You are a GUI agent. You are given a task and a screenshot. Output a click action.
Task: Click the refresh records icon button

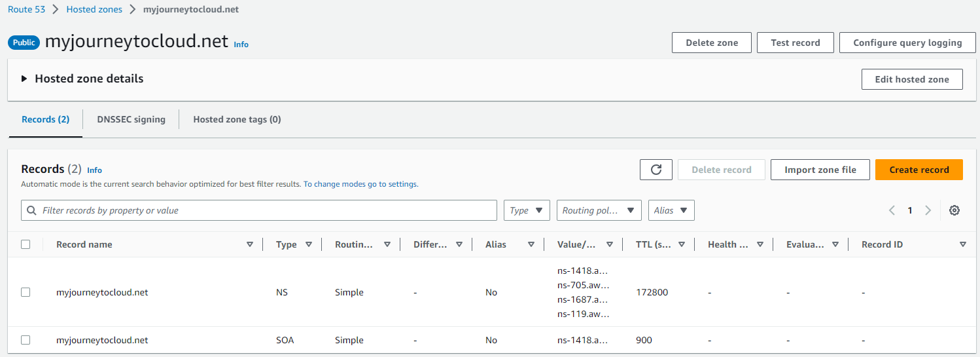[x=656, y=170]
